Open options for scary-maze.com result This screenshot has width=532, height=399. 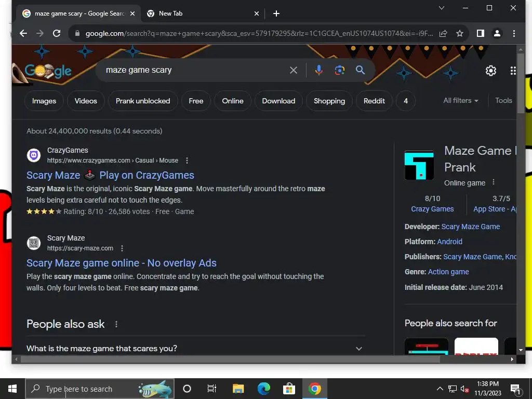click(122, 248)
